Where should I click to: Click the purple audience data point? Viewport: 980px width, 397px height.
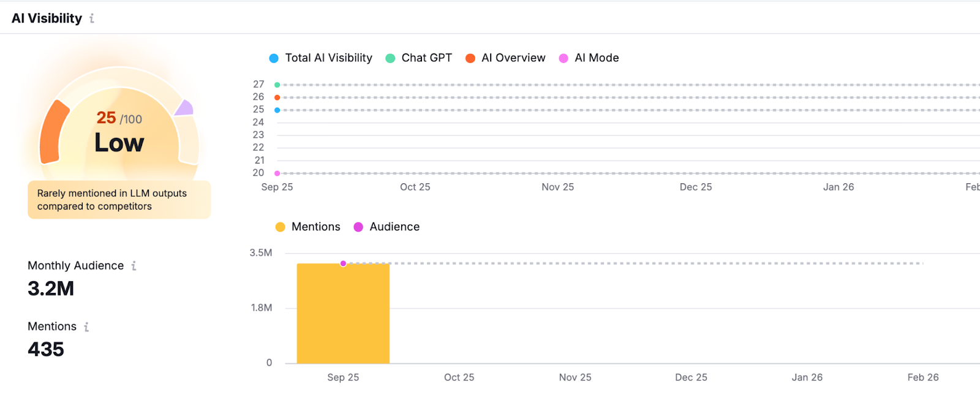click(x=343, y=263)
